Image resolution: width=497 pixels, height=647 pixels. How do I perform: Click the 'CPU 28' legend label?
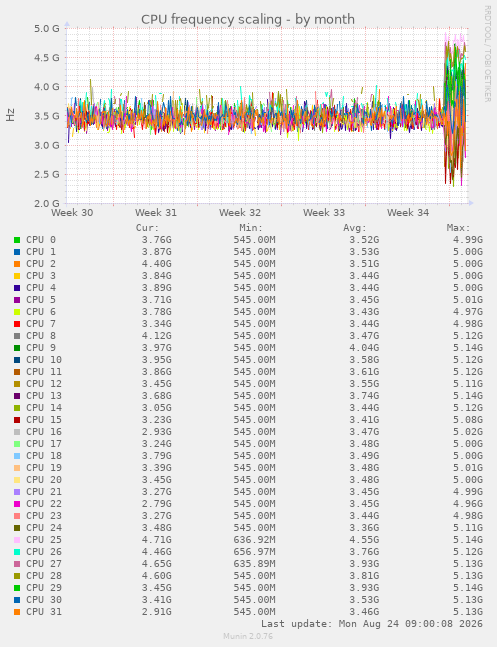pyautogui.click(x=44, y=576)
